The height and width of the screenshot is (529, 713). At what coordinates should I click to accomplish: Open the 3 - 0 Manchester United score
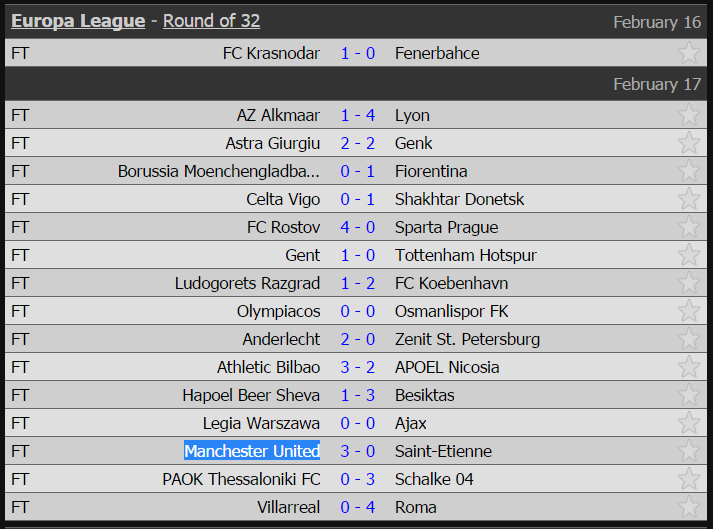tap(358, 451)
